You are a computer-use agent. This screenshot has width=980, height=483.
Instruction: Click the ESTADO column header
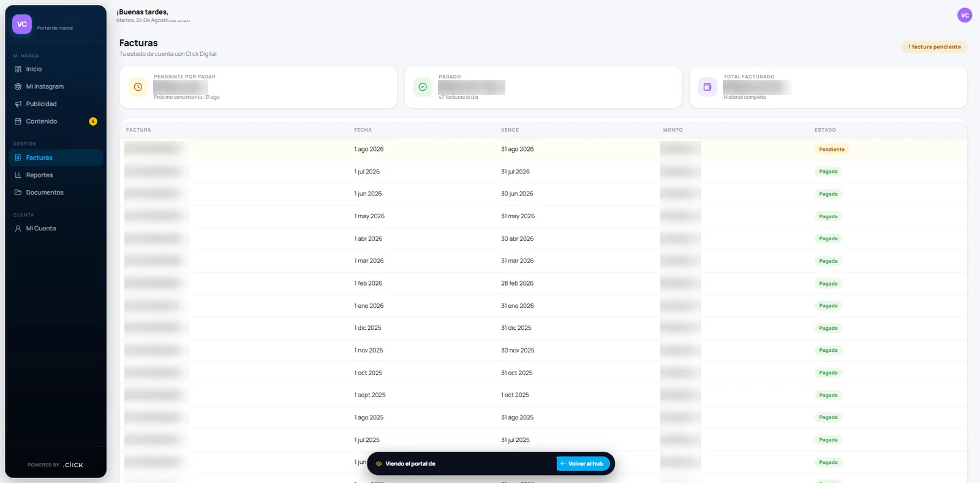825,130
